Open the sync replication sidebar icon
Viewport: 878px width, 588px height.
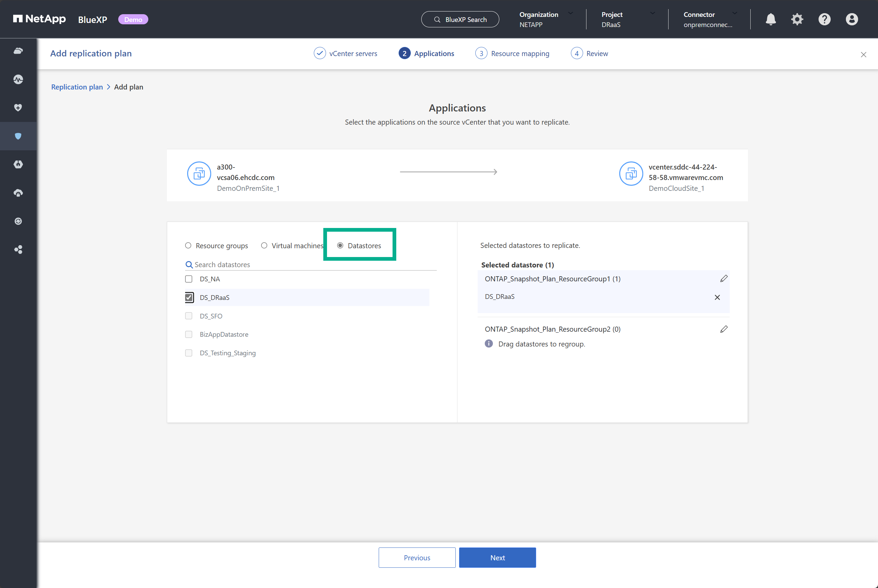[x=18, y=221]
